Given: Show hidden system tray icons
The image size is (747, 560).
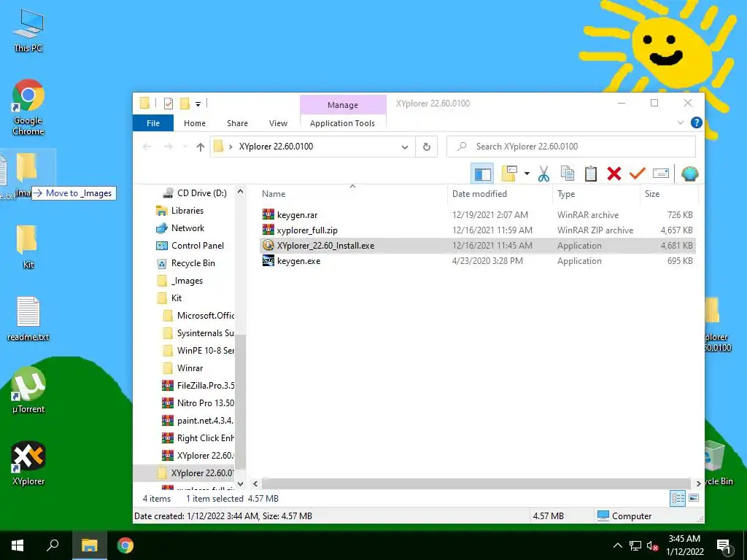Looking at the screenshot, I should click(x=617, y=545).
